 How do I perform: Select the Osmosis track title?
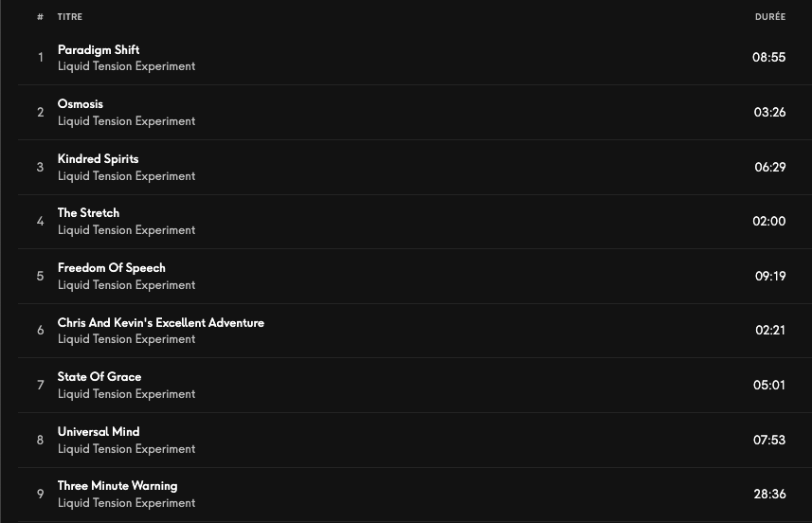click(x=81, y=104)
